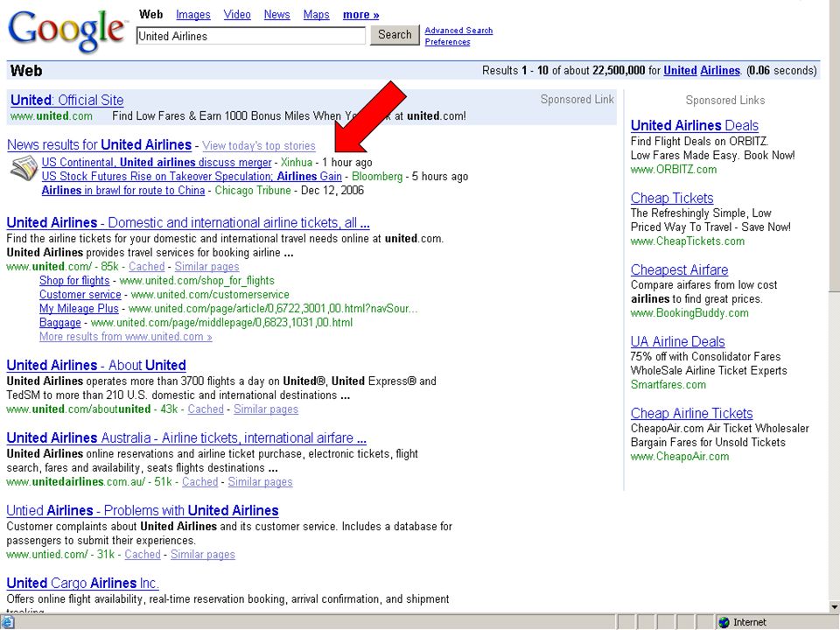
Task: Click 'More results from www.united.com »'
Action: click(x=125, y=336)
